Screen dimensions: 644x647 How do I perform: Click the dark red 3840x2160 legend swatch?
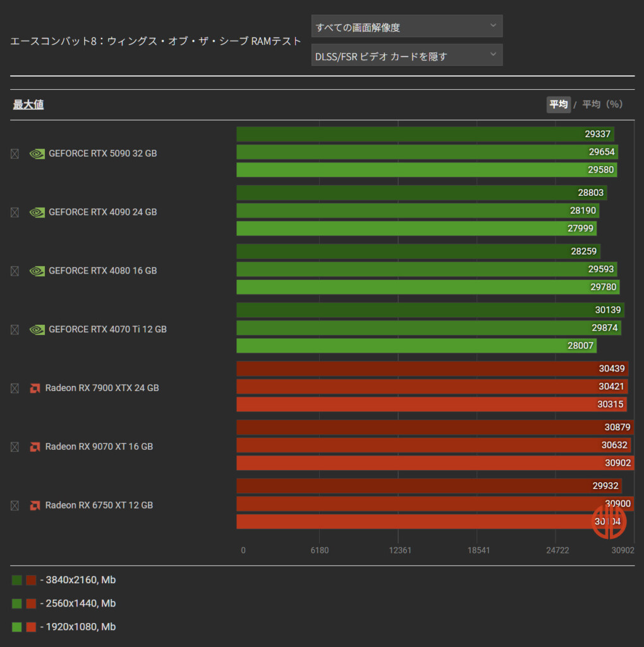click(x=31, y=580)
